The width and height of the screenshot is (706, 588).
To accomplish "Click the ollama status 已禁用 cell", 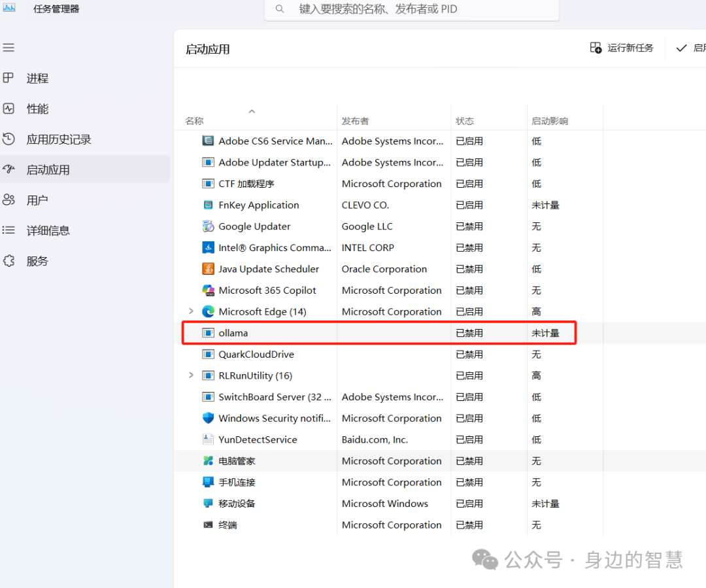I will (x=469, y=333).
